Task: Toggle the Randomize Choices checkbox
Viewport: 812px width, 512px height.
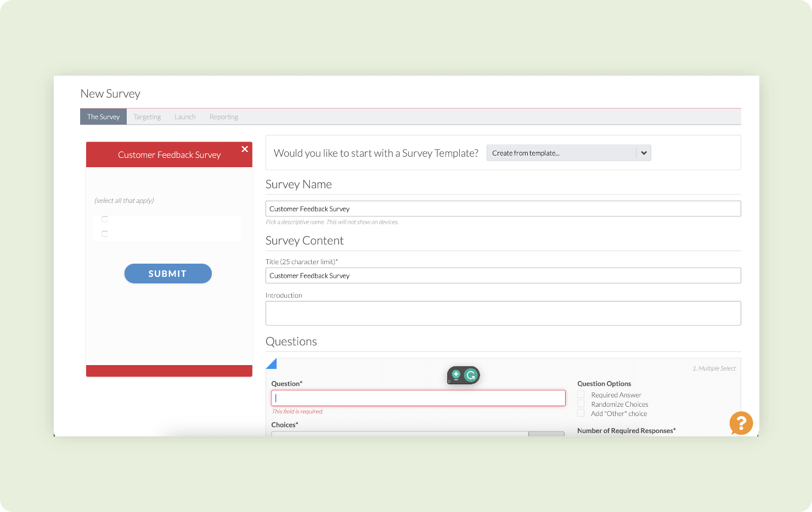Action: tap(580, 404)
